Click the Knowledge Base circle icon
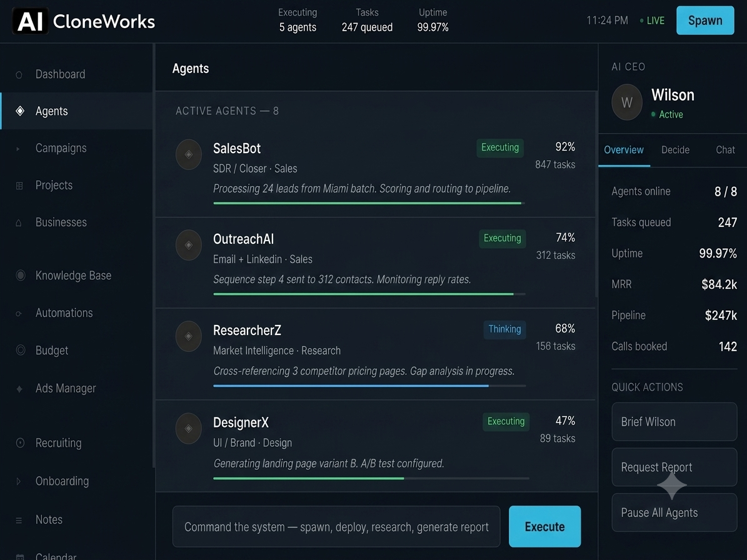 point(21,275)
